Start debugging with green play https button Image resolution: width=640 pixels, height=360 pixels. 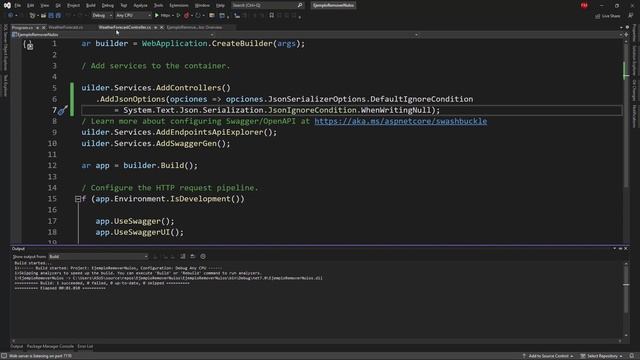pos(162,16)
